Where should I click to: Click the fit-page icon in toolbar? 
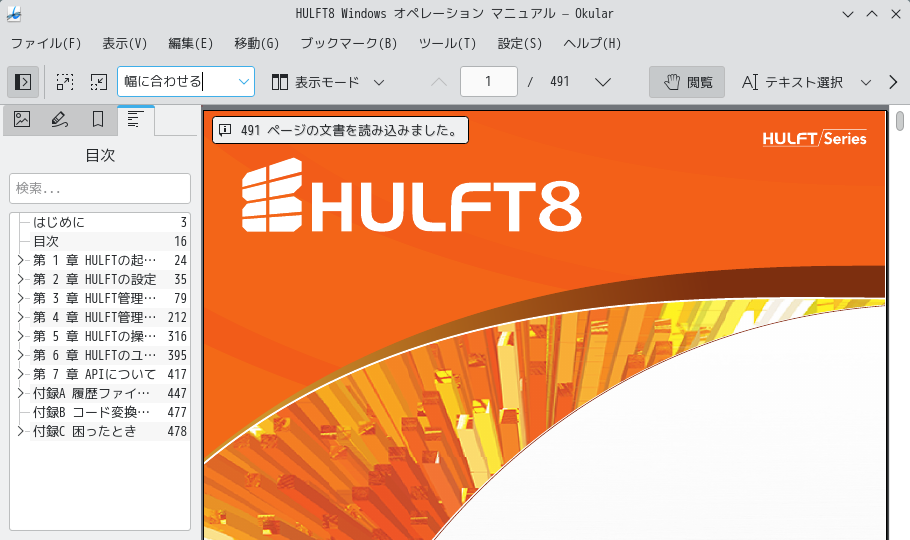(x=99, y=82)
